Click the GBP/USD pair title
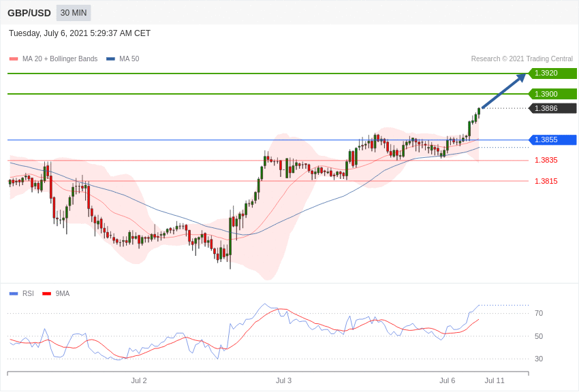The width and height of the screenshot is (579, 392). 29,14
